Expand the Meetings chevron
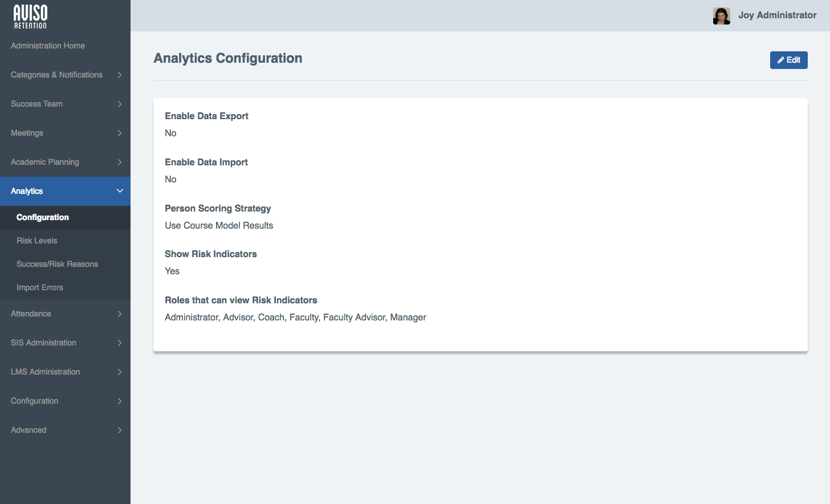The width and height of the screenshot is (830, 504). click(x=120, y=133)
